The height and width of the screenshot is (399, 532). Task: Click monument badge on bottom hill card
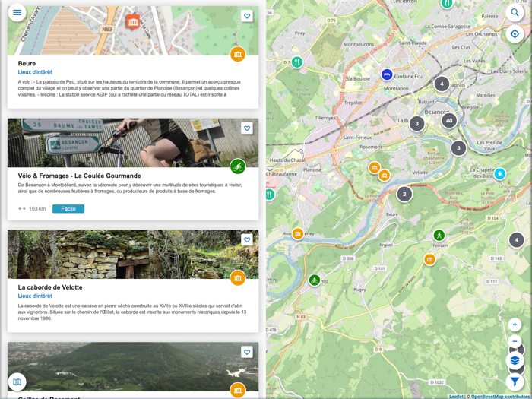(238, 390)
